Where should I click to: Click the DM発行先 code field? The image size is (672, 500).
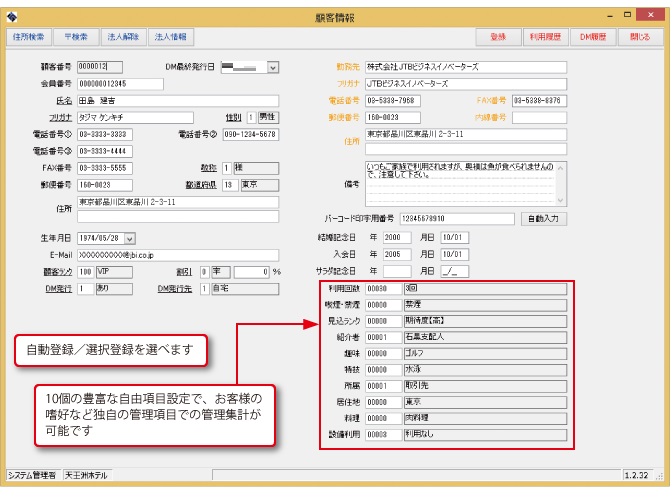pyautogui.click(x=205, y=289)
